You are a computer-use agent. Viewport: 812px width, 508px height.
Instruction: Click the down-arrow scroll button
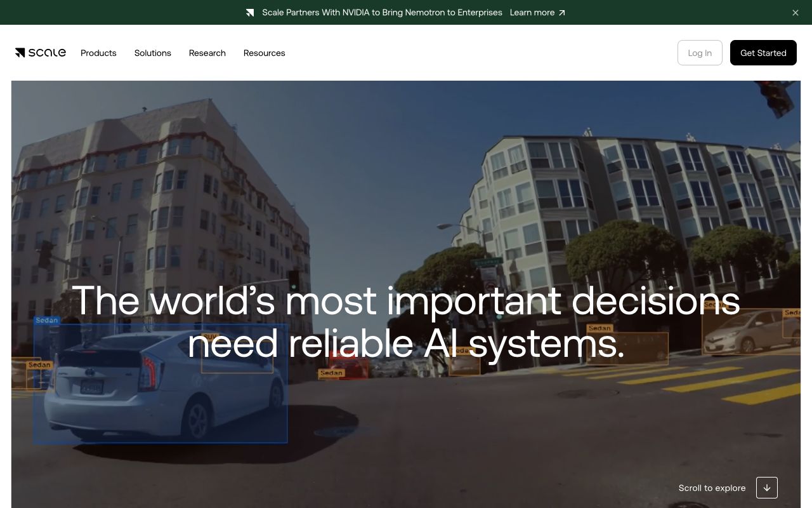tap(767, 488)
